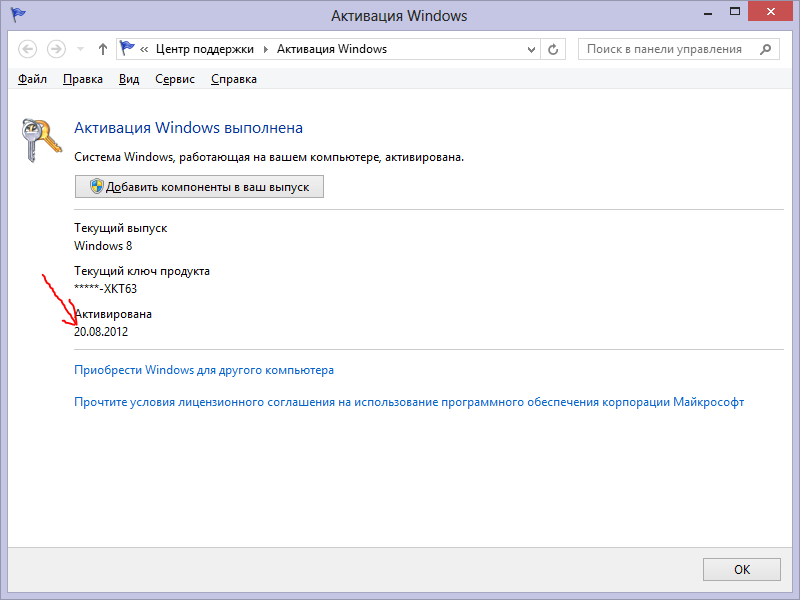Open the Справка menu
The image size is (800, 600).
(234, 79)
